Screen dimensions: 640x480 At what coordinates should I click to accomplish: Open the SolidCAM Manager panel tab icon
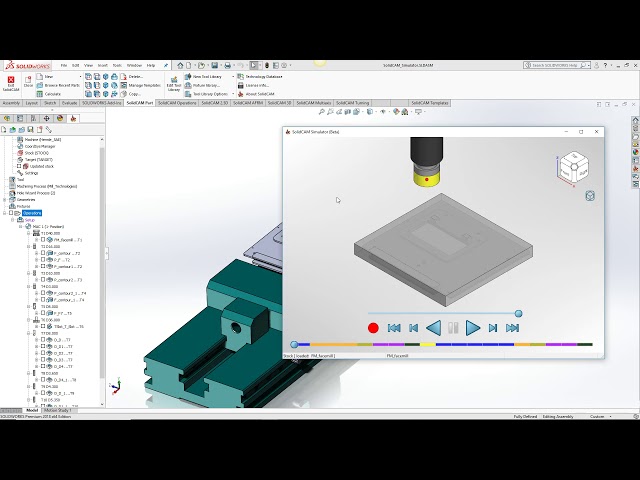(73, 118)
